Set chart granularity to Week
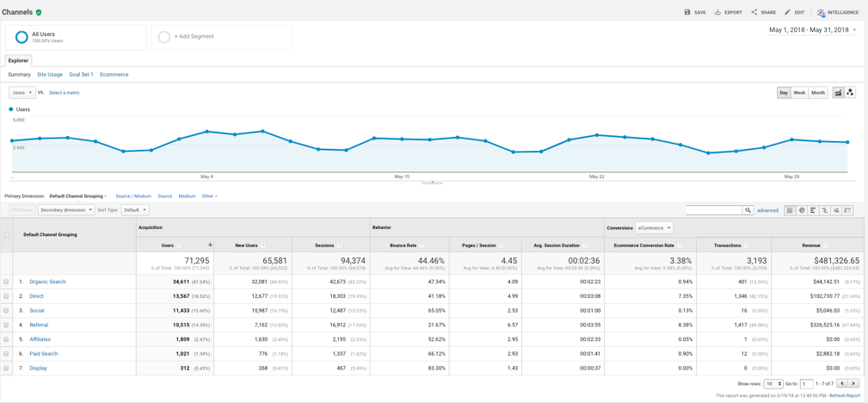 click(x=799, y=93)
